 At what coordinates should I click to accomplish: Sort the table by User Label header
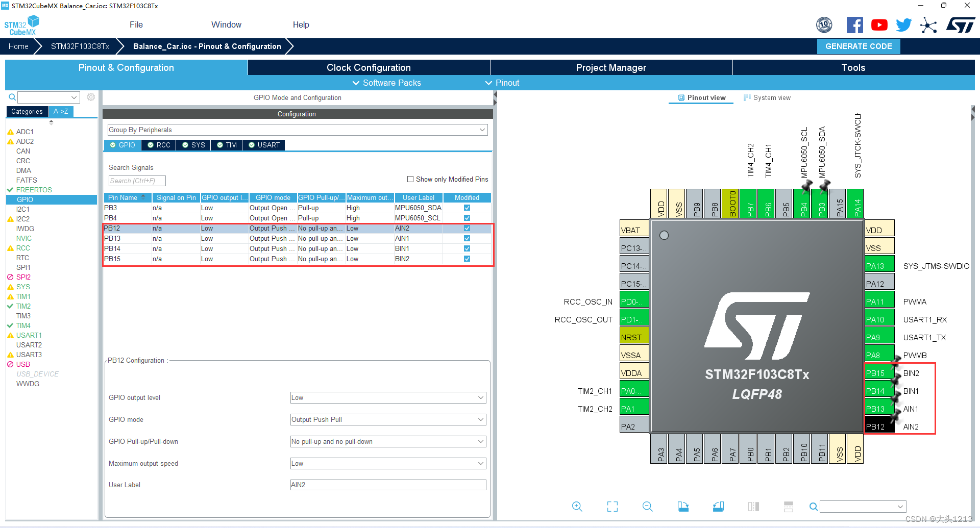[418, 197]
